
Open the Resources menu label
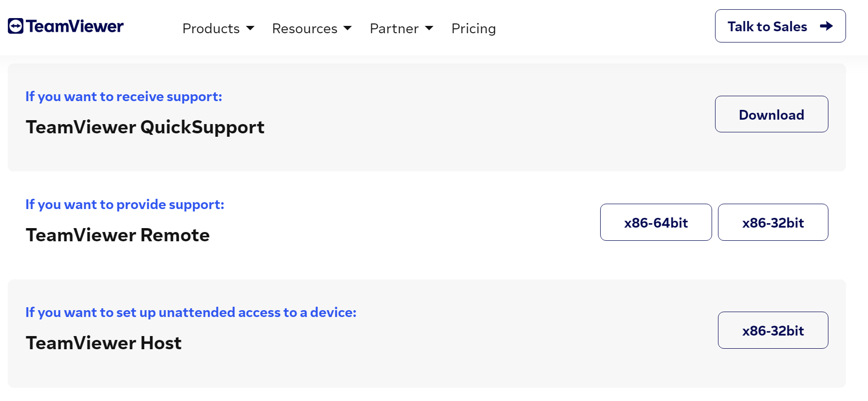point(304,29)
